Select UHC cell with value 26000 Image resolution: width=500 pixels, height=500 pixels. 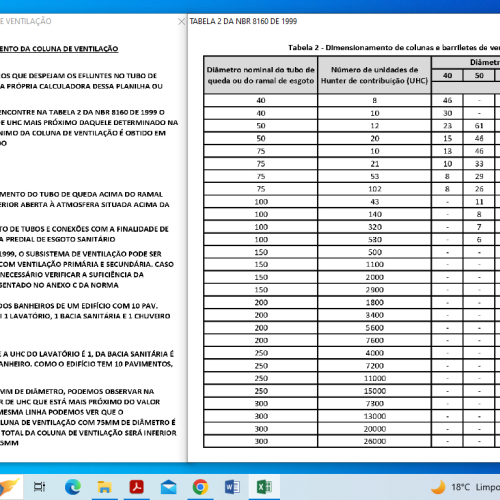[x=374, y=441]
